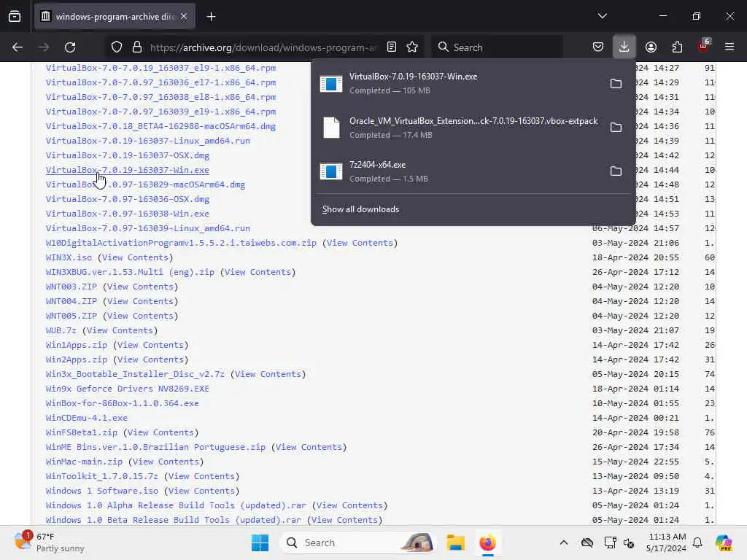Open WNT004.ZIP link
This screenshot has width=747, height=560.
coord(71,301)
